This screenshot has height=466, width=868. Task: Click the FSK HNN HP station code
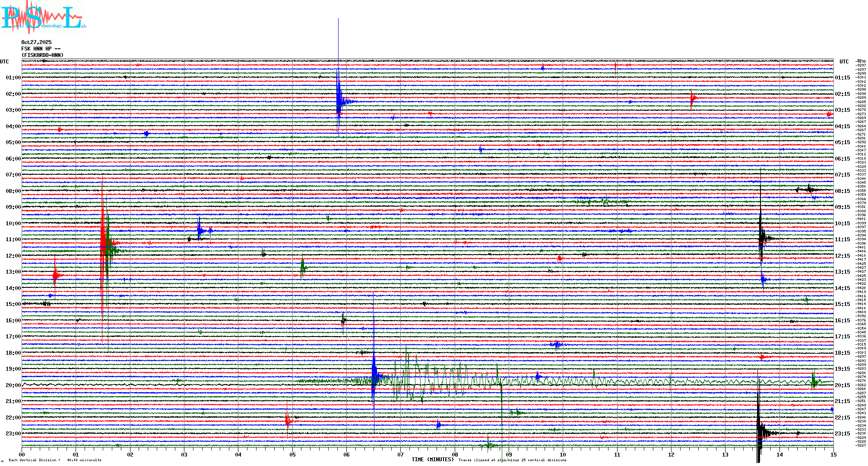coord(41,49)
